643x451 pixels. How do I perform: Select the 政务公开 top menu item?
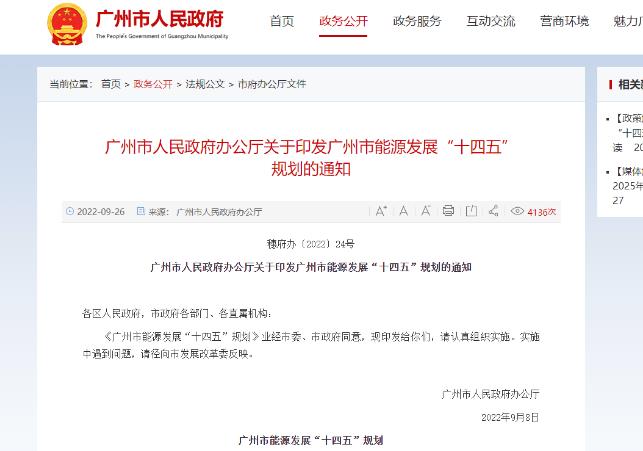tap(343, 21)
